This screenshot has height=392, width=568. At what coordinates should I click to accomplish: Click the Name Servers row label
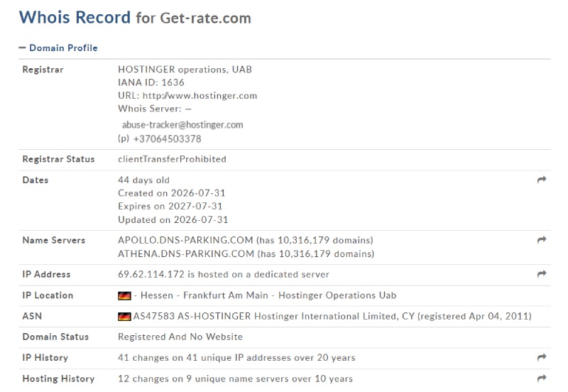54,240
